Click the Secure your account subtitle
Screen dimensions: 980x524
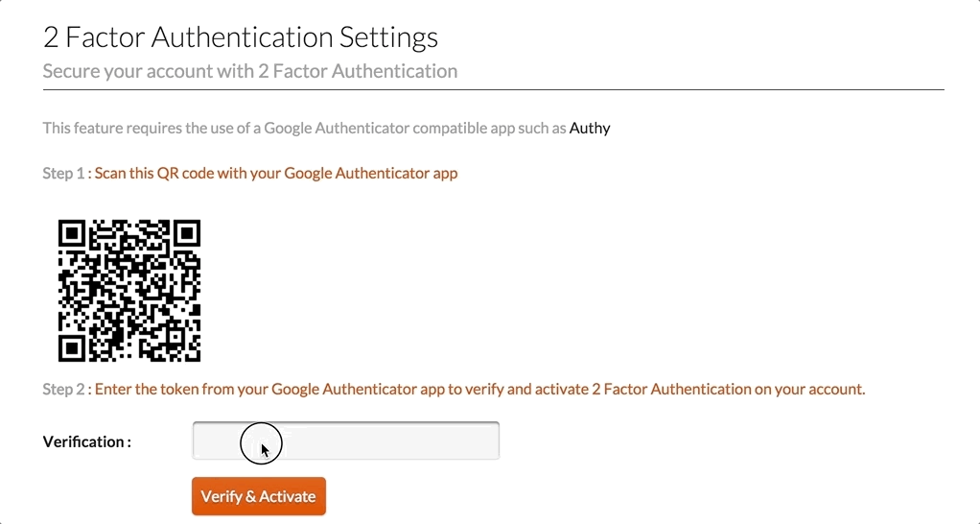coord(250,71)
